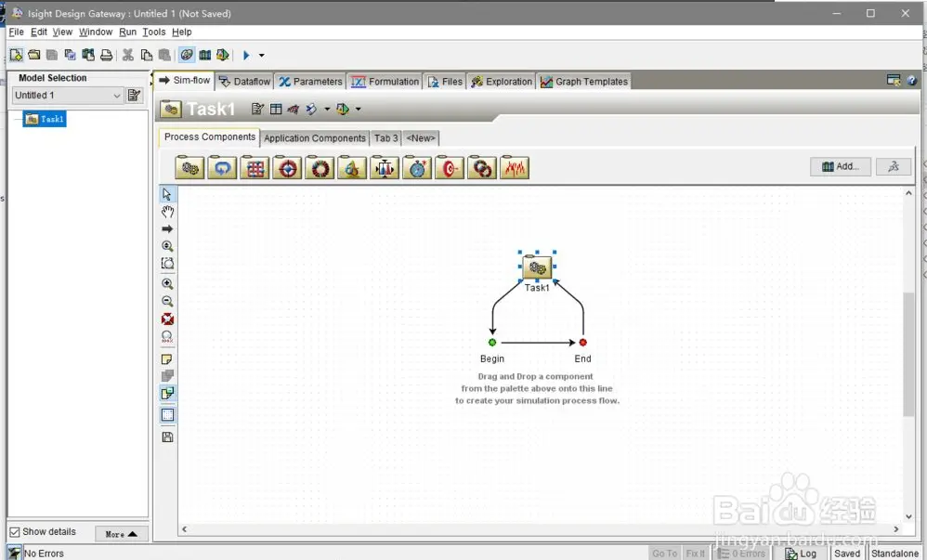The height and width of the screenshot is (560, 927).
Task: Click the Saved status button
Action: coord(846,553)
